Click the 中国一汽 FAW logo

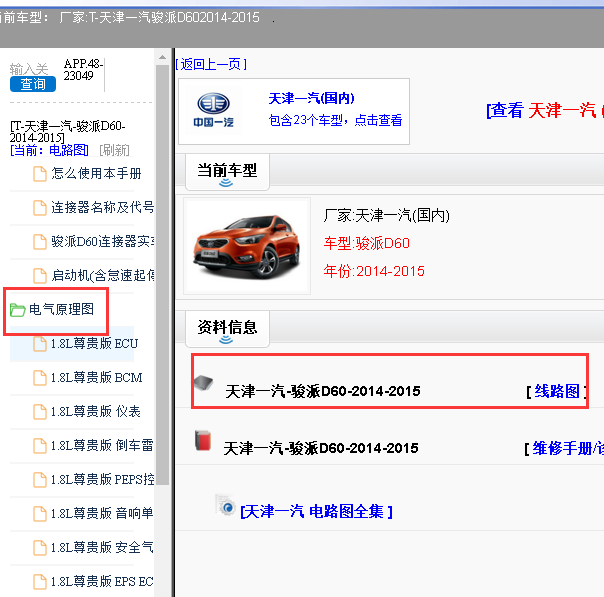[x=213, y=111]
